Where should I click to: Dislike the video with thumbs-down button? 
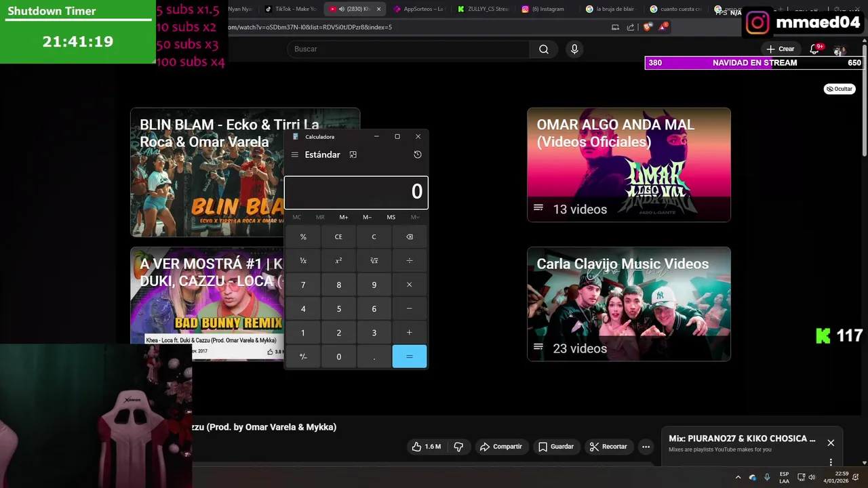(x=458, y=447)
